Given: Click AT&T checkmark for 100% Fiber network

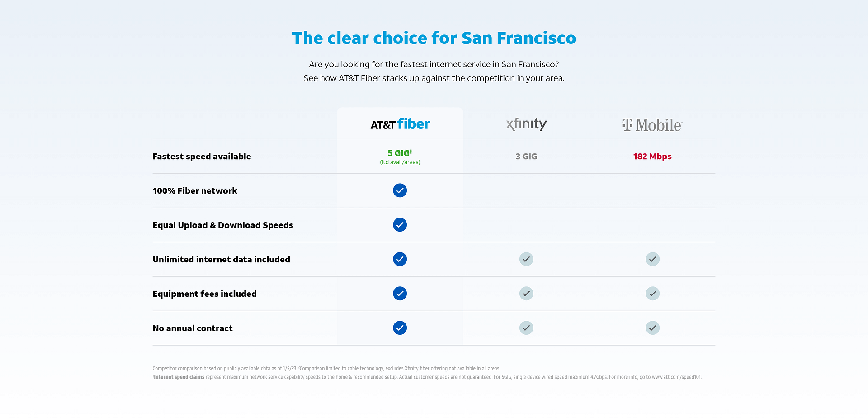Looking at the screenshot, I should tap(400, 190).
